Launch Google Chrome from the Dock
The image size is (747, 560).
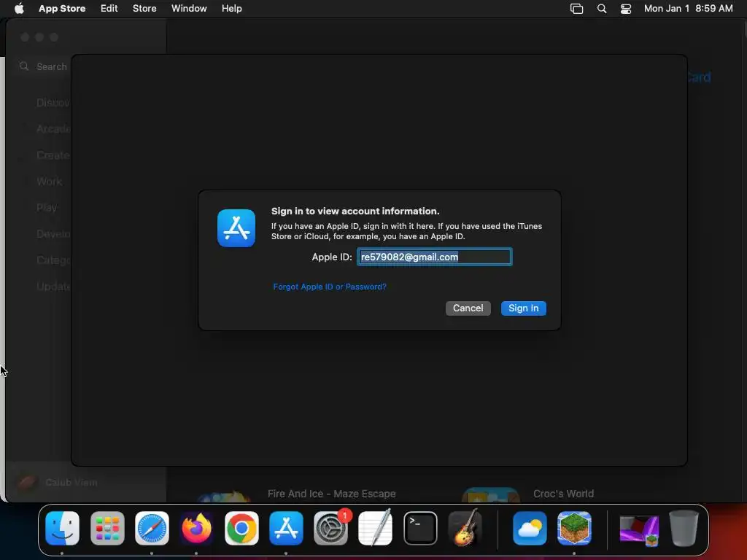click(x=241, y=528)
